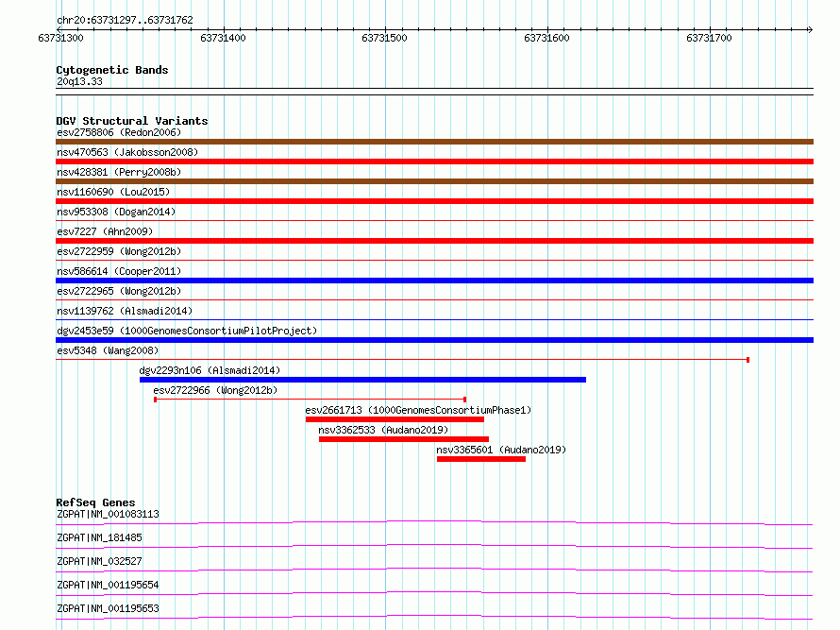Viewport: 840px width, 630px height.
Task: Click the 63731400 ruler position label
Action: point(223,38)
